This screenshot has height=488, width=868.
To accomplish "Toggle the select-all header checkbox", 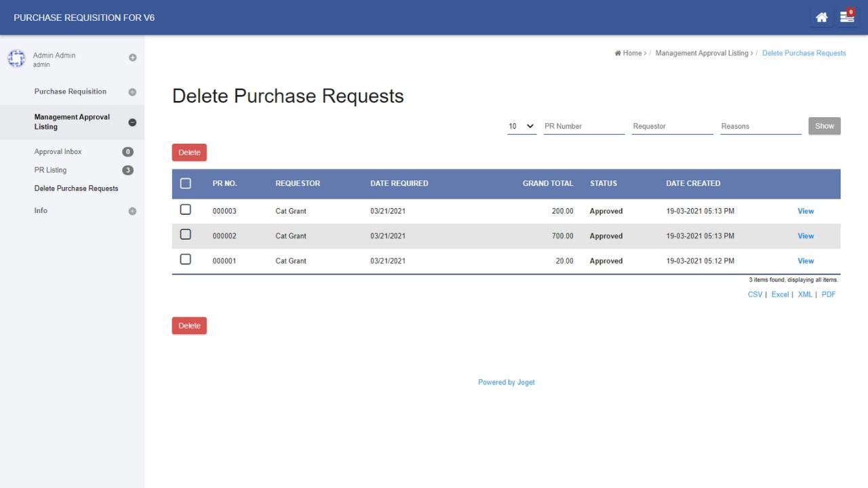I will point(186,184).
